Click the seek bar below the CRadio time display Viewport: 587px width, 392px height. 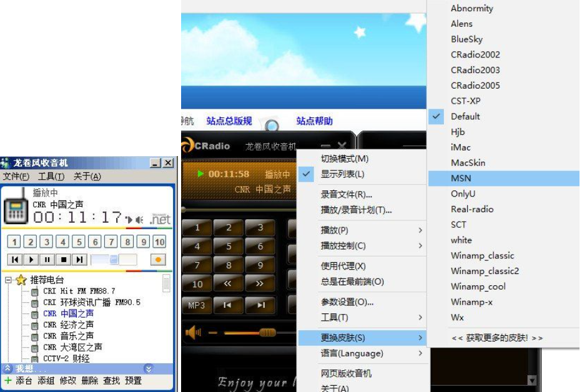[239, 210]
